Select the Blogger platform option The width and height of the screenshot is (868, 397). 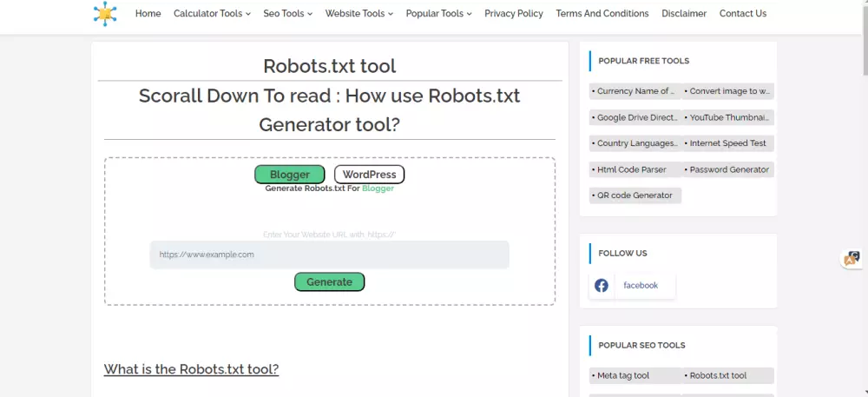click(289, 175)
